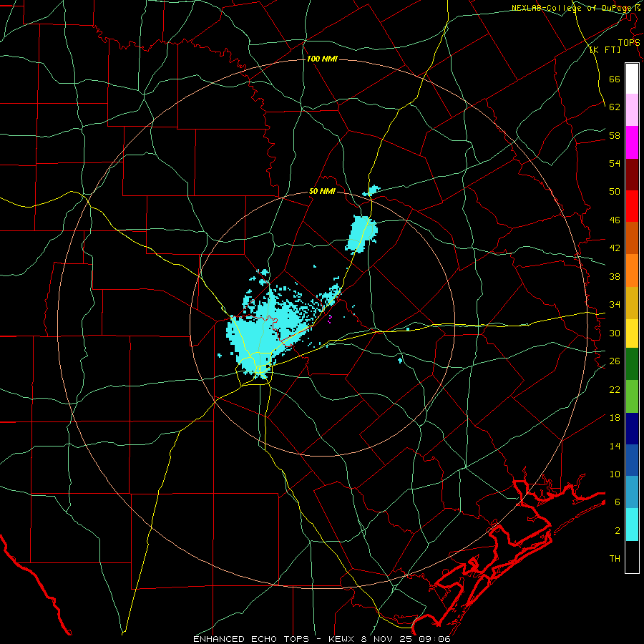Click the light green legend swatch
Screen dimensions: 644x644
coord(632,396)
